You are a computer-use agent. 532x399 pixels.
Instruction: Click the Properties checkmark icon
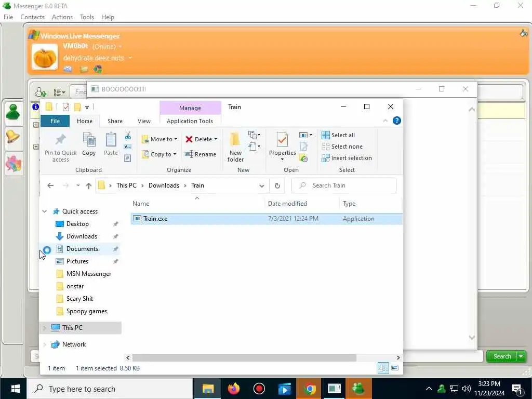(x=282, y=139)
